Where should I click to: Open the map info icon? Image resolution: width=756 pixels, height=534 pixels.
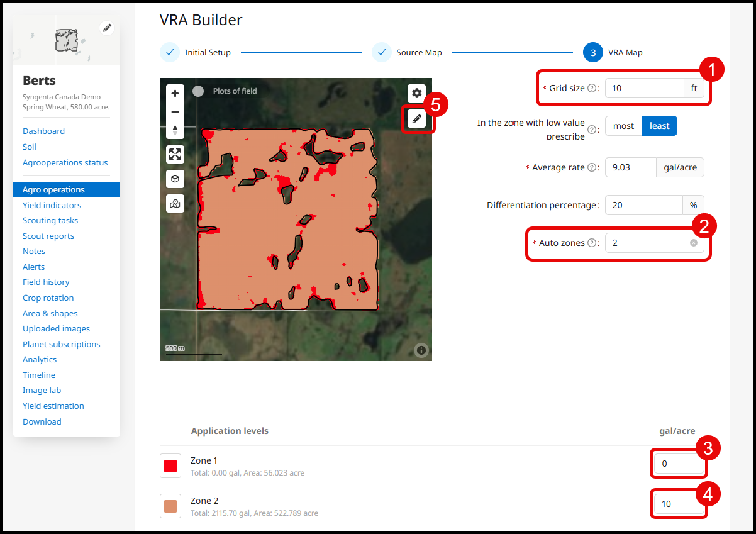point(421,350)
